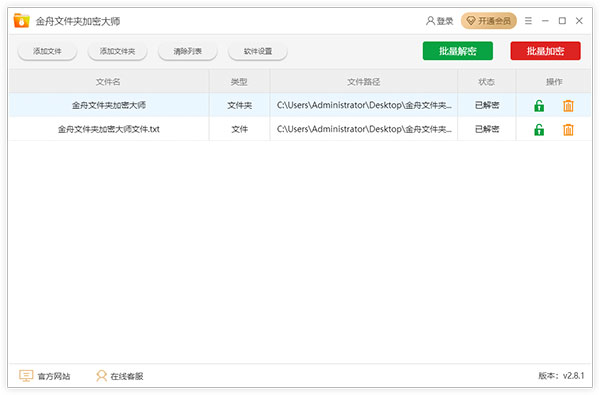Click the window title 金舟文件夹加密大师
Screen dimensions: 600x395
coord(78,21)
